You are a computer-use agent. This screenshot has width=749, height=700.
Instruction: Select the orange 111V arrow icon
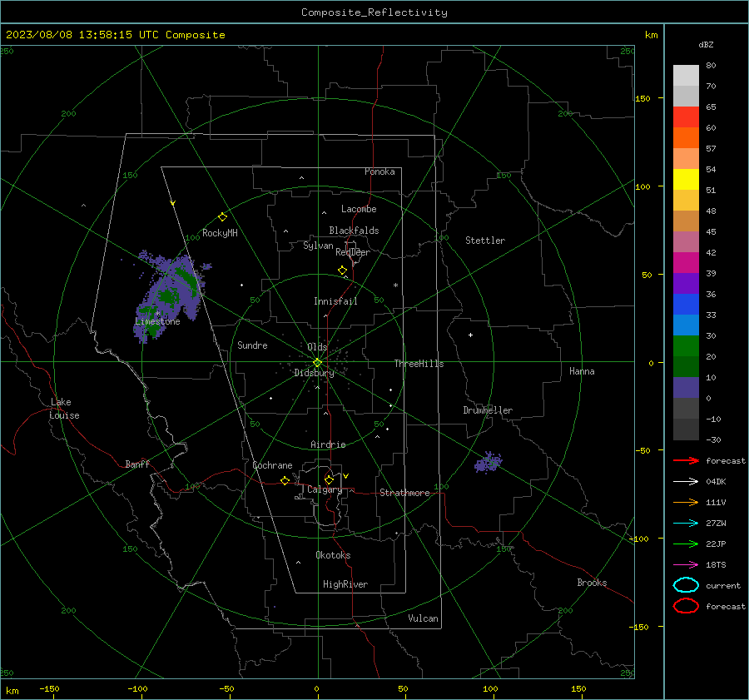686,502
